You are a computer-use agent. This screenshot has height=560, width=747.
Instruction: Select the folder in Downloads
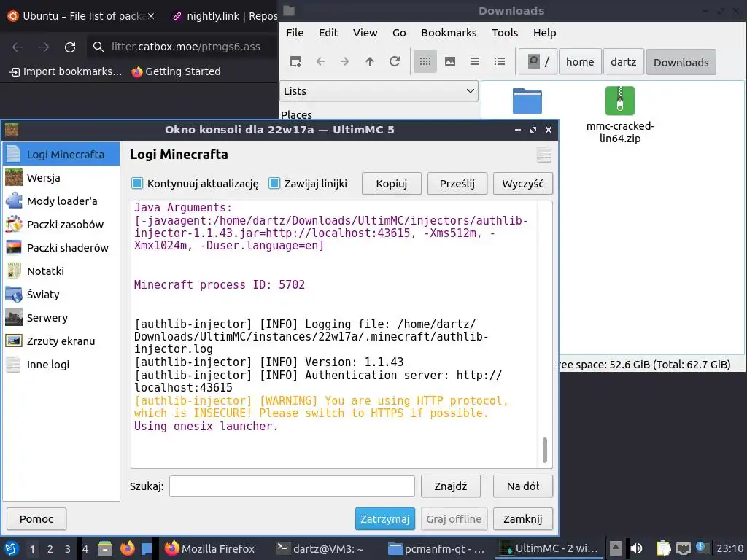(527, 101)
